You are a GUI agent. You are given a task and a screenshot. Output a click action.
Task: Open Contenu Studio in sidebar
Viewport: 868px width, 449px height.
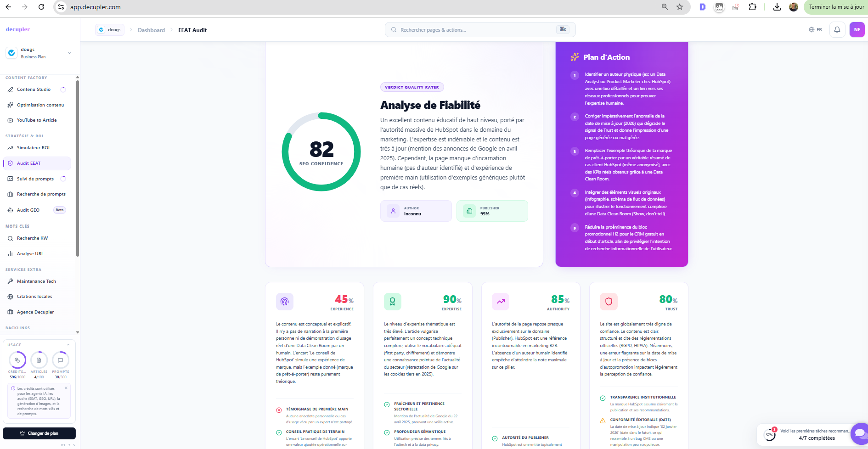[37, 90]
